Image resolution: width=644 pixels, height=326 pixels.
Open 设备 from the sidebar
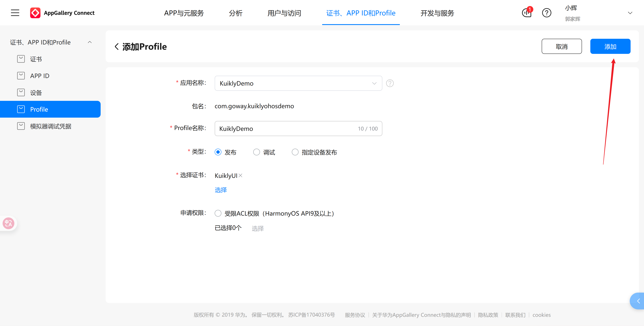click(x=36, y=92)
